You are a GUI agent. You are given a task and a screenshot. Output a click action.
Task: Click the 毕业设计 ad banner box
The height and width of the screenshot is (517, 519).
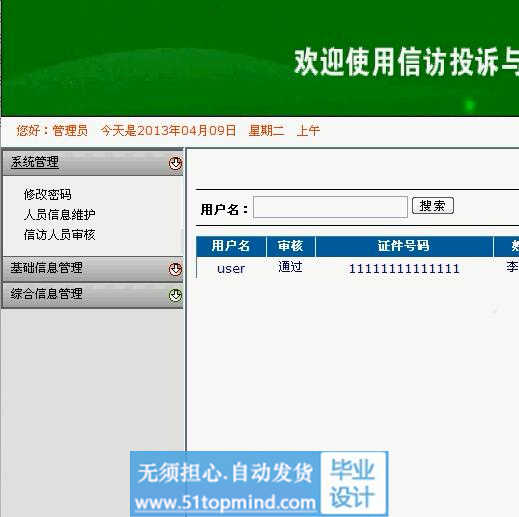(353, 483)
